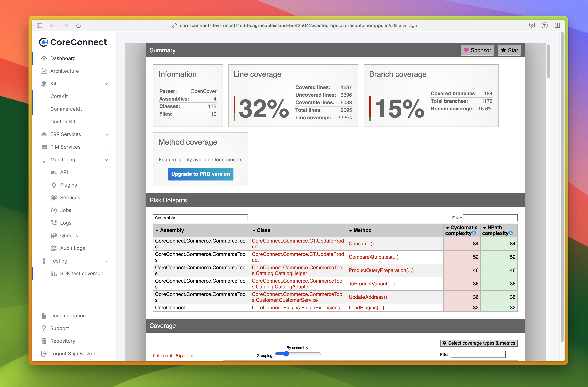Click the Queues people icon
The height and width of the screenshot is (387, 588).
click(x=54, y=236)
